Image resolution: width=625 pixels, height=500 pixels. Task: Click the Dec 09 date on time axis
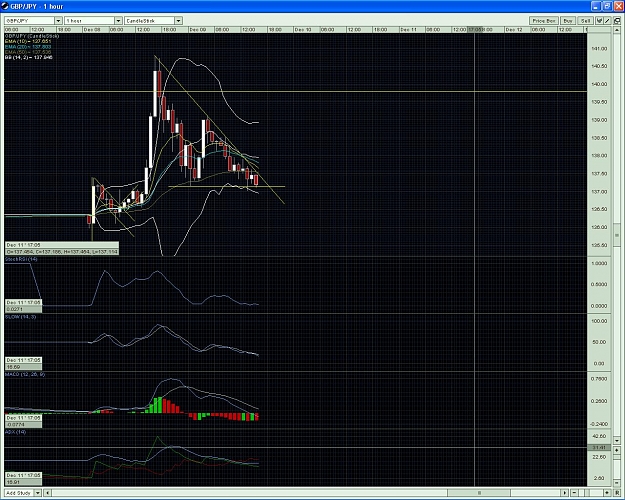click(x=198, y=30)
